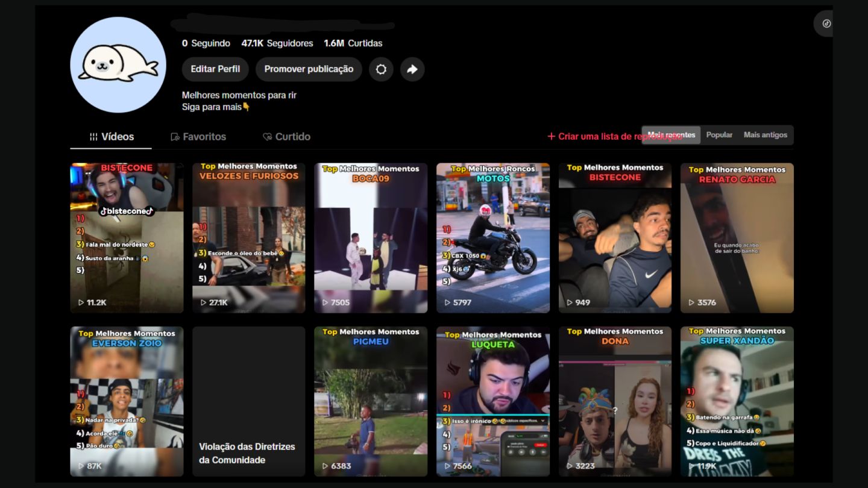
Task: Open the Melhores Roncos Motos video
Action: pos(493,238)
